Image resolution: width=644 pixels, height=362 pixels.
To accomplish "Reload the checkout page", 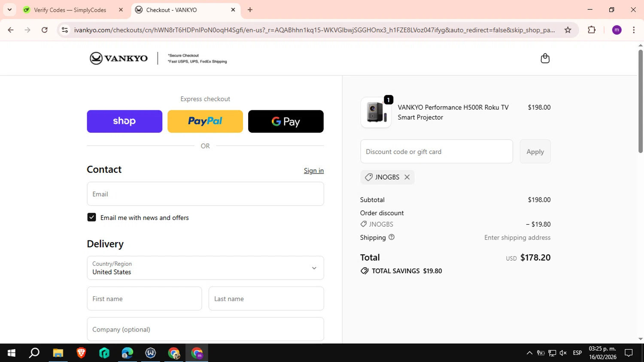I will coord(45,30).
